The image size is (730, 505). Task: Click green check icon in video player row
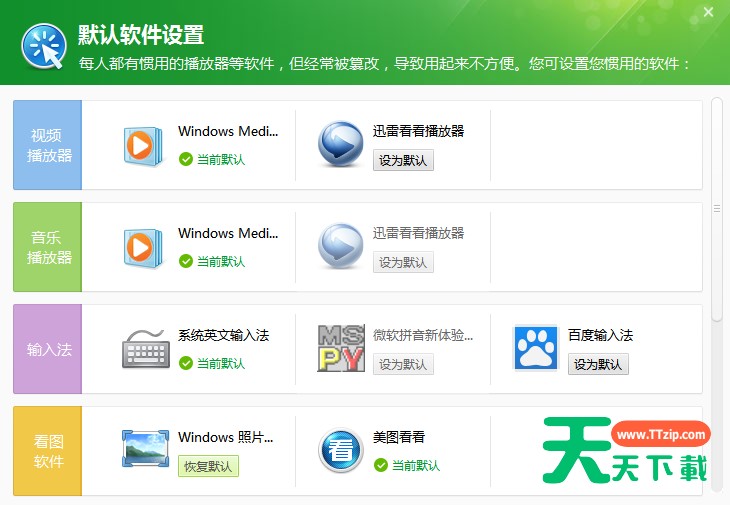click(186, 159)
